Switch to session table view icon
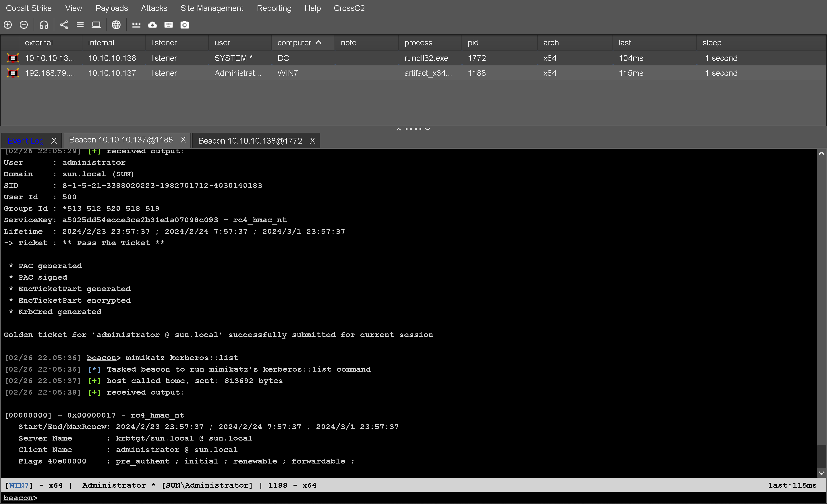 [x=80, y=25]
